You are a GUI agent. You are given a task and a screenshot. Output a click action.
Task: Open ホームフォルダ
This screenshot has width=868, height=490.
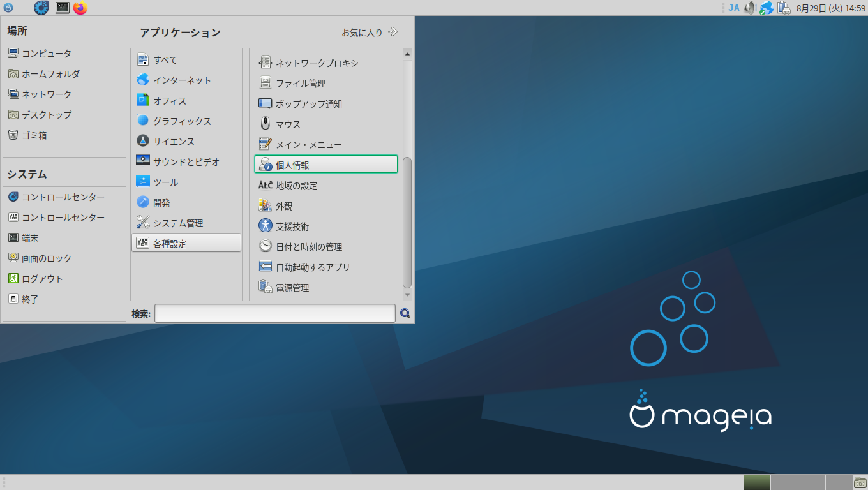[64, 74]
